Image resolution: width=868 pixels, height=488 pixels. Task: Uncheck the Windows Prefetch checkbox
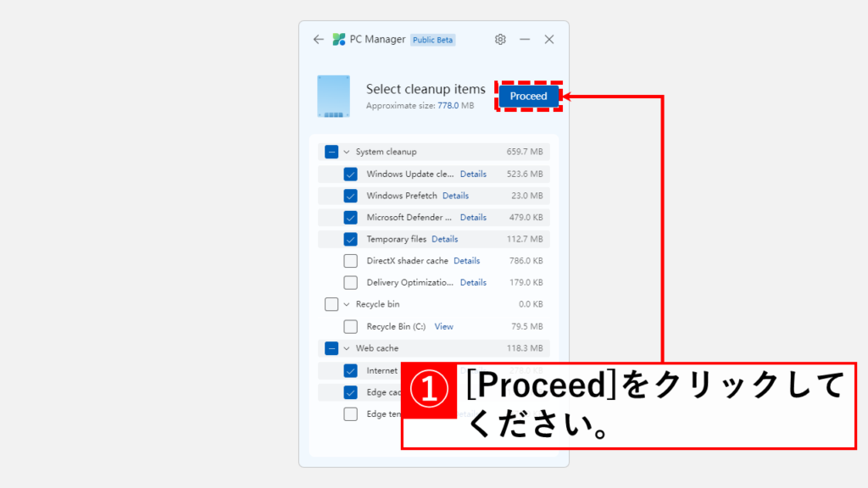coord(350,196)
